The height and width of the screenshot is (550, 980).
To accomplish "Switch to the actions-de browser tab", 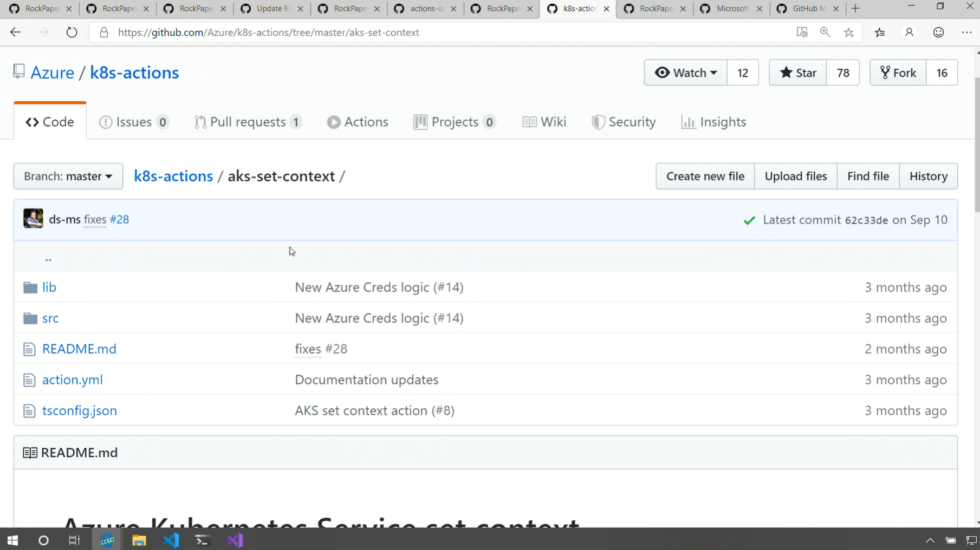I will point(426,9).
